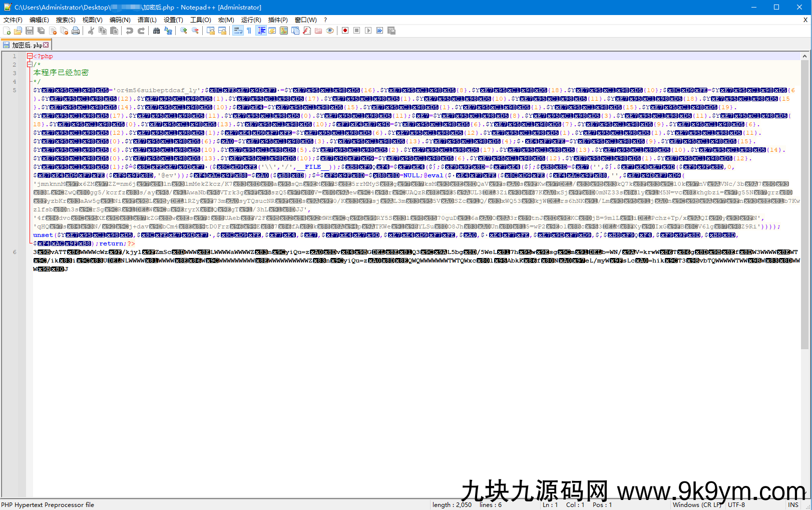Open encoding selector showing UTF-8 in status bar
Viewport: 812px width, 510px height.
[736, 505]
